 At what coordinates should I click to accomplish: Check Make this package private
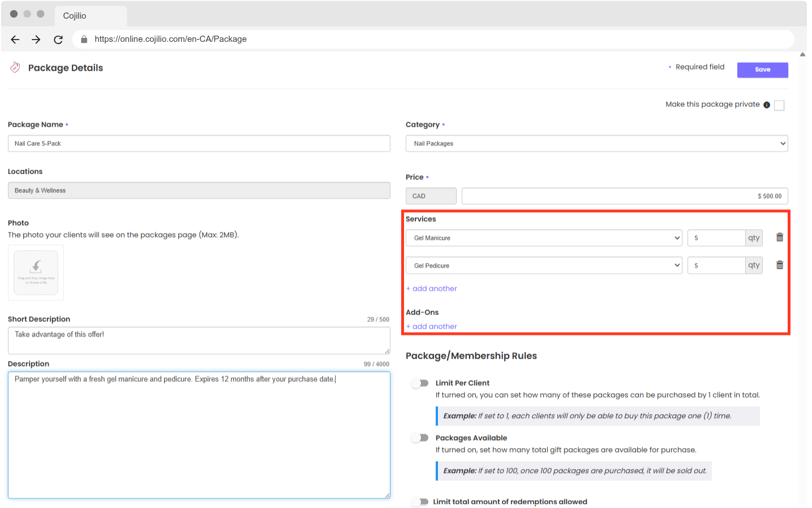coord(779,105)
